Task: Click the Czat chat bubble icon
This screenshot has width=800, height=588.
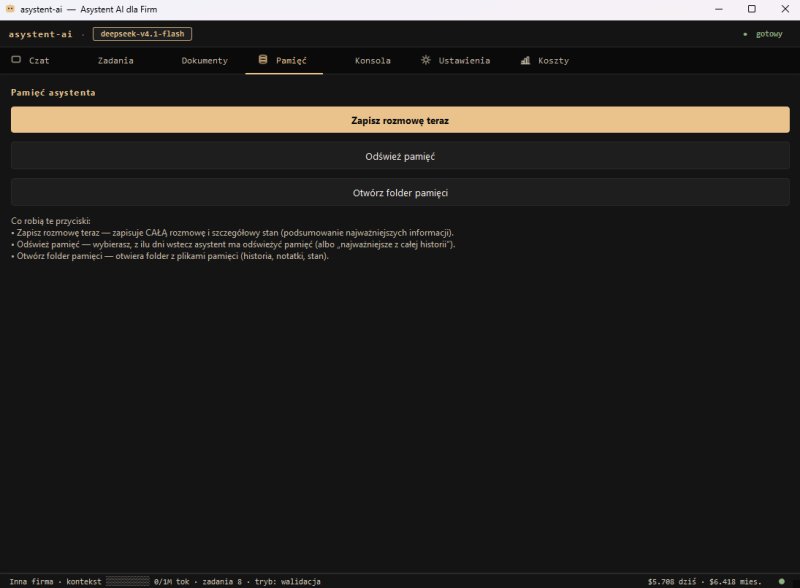Action: point(16,60)
